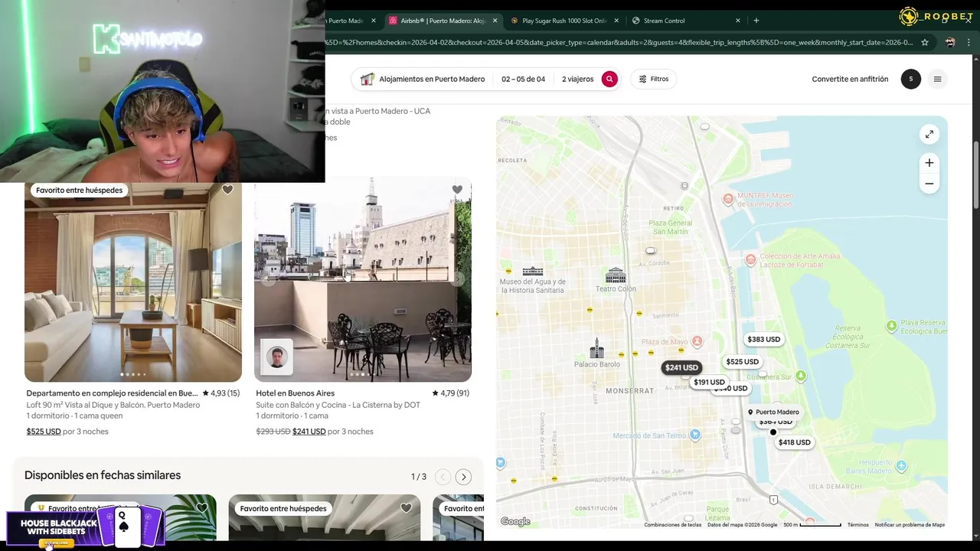The width and height of the screenshot is (980, 551).
Task: Click the Helipuerto Baires Madero marker
Action: (901, 466)
